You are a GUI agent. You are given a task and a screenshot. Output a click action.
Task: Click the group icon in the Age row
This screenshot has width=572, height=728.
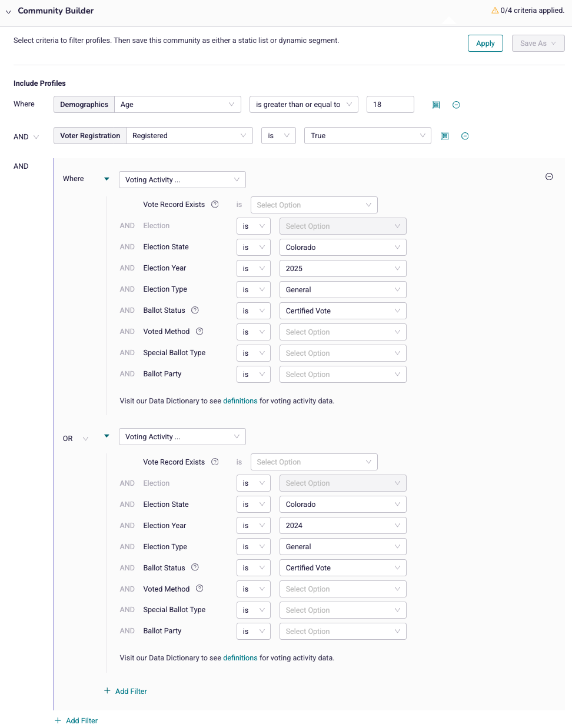pyautogui.click(x=436, y=105)
